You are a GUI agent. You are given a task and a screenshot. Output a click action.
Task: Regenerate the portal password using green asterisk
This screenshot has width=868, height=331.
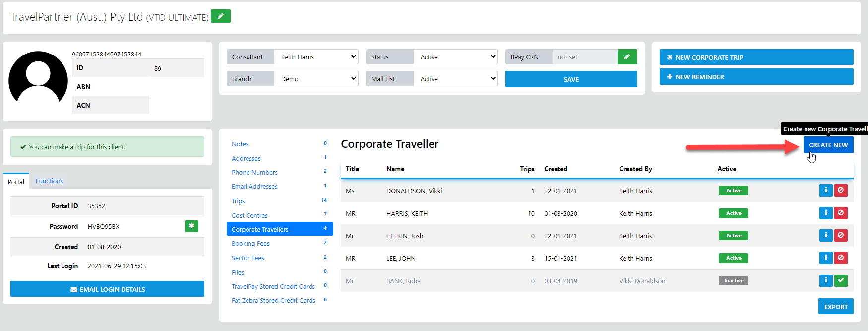tap(191, 226)
